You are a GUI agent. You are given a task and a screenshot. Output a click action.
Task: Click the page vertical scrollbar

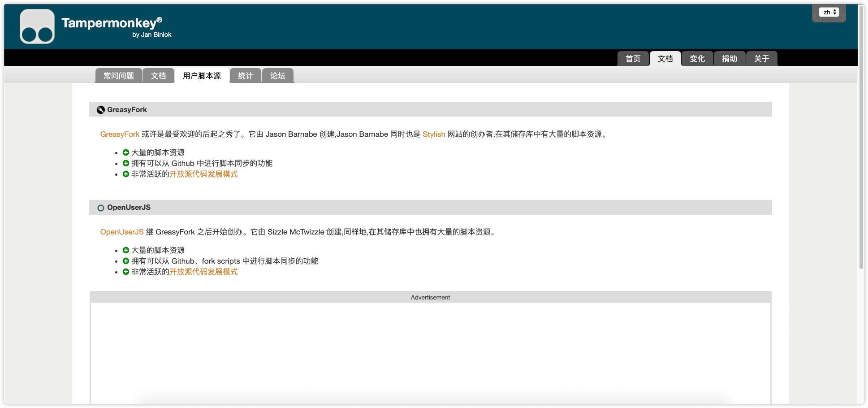click(x=861, y=137)
